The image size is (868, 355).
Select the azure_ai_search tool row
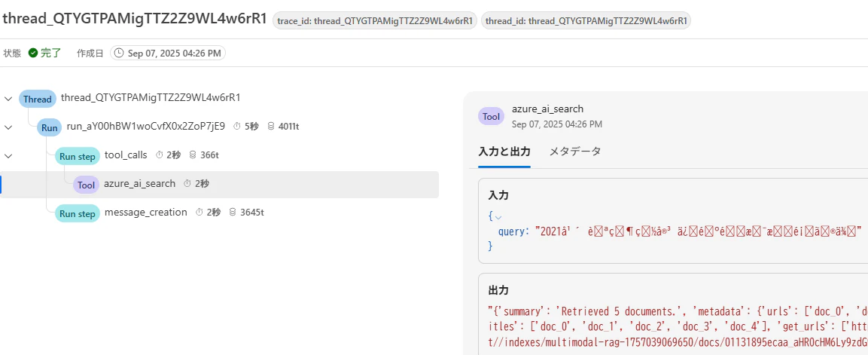coord(220,185)
